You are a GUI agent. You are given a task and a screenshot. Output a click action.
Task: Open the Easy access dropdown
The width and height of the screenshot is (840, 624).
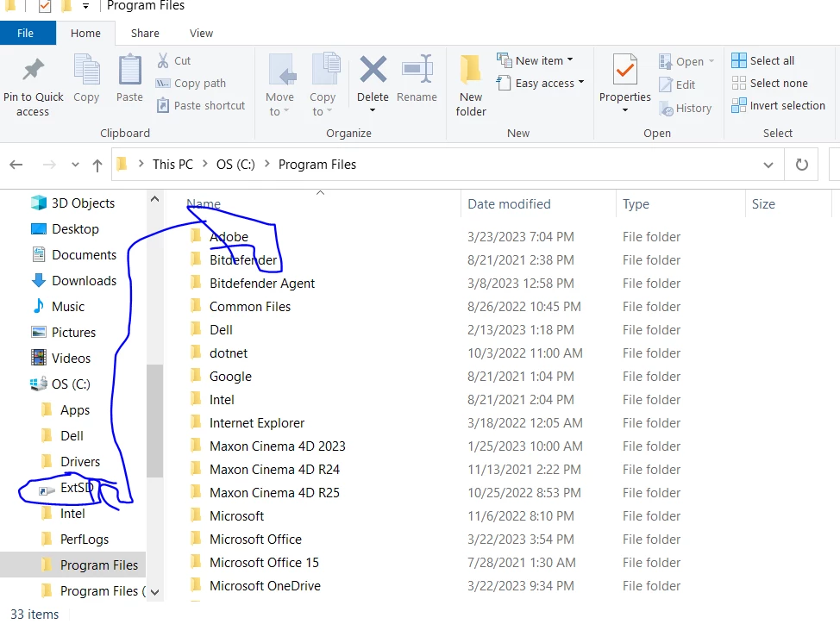pyautogui.click(x=540, y=83)
